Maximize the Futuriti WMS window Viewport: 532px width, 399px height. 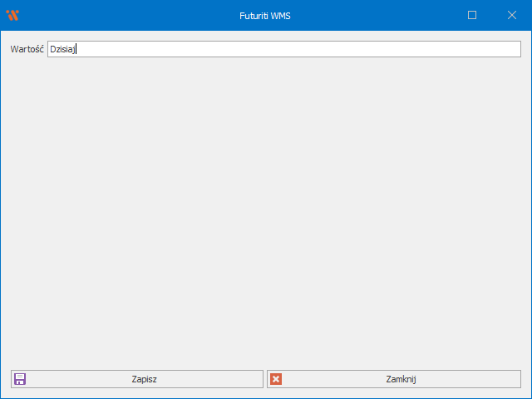[472, 15]
